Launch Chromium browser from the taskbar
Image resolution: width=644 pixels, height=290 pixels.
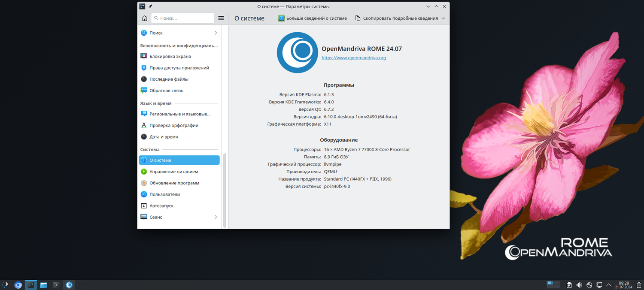[x=18, y=285]
